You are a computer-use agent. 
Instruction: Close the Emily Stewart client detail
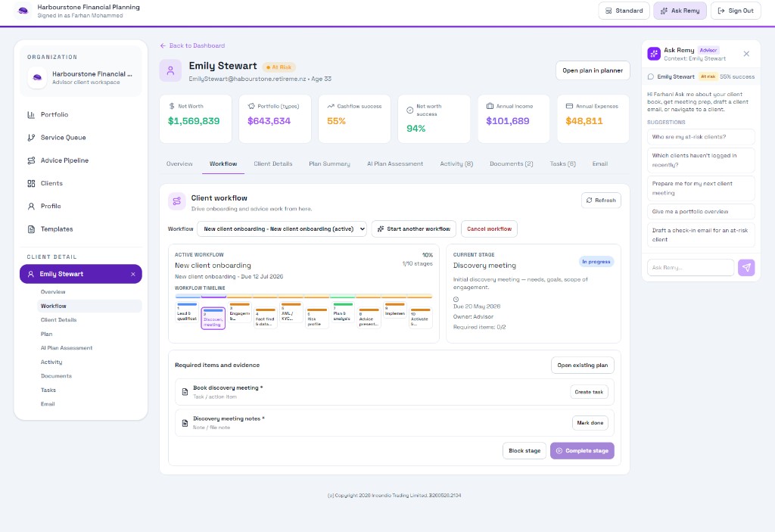[133, 274]
